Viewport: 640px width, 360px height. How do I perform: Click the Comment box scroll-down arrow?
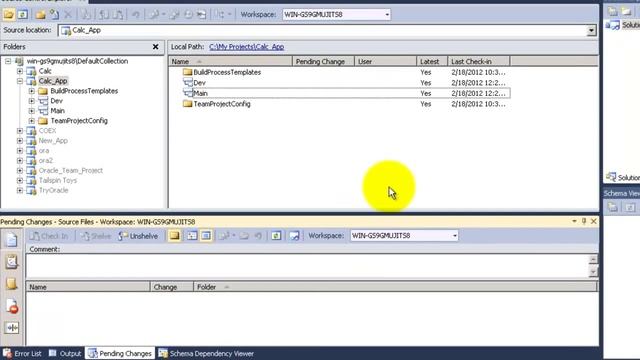tap(593, 272)
